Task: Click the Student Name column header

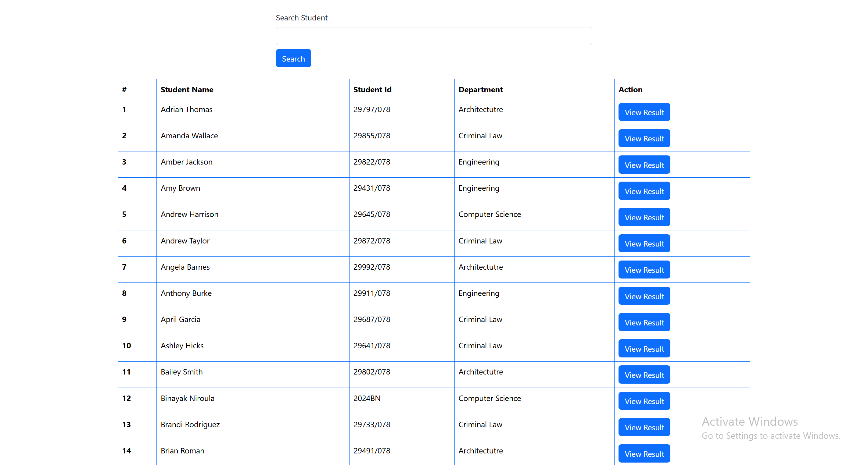Action: 187,90
